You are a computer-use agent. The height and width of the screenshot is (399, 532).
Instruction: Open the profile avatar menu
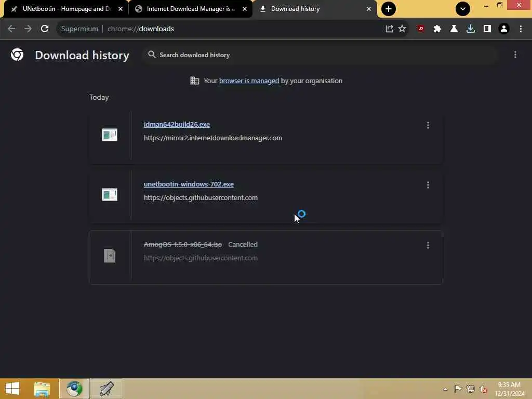click(x=504, y=29)
